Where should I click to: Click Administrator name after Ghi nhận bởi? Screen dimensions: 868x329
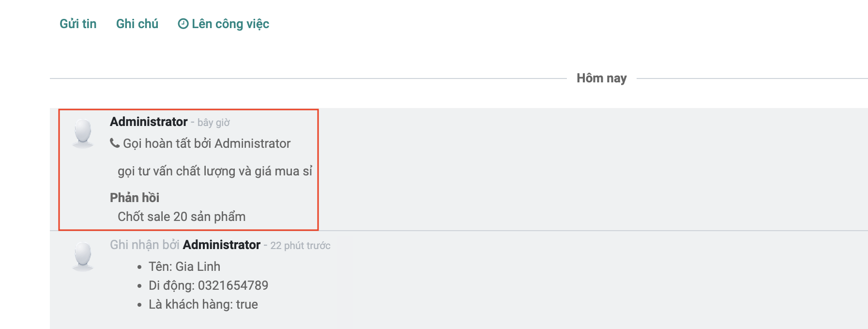(222, 245)
